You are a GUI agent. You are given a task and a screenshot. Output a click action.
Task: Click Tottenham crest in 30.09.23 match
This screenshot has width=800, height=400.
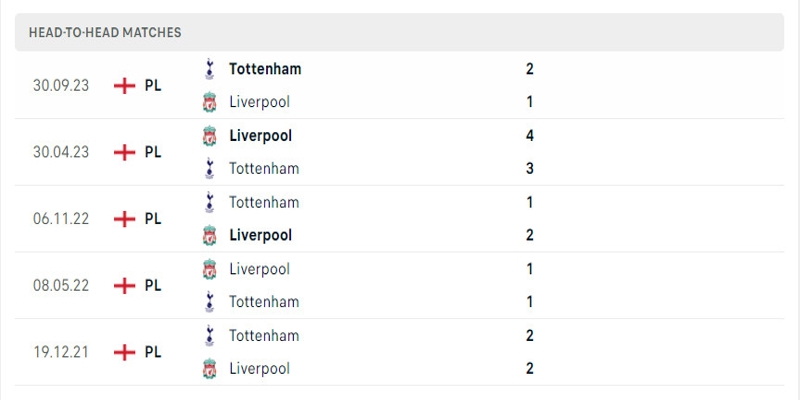[x=209, y=69]
